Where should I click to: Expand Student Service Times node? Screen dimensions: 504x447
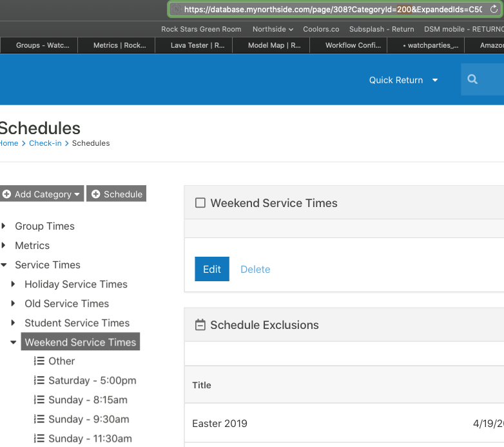coord(13,323)
